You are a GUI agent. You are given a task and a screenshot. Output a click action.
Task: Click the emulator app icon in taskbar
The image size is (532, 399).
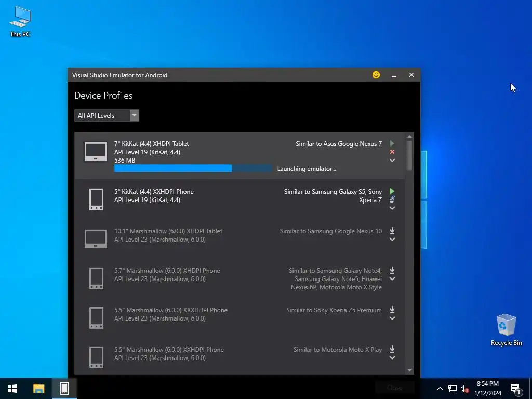64,389
